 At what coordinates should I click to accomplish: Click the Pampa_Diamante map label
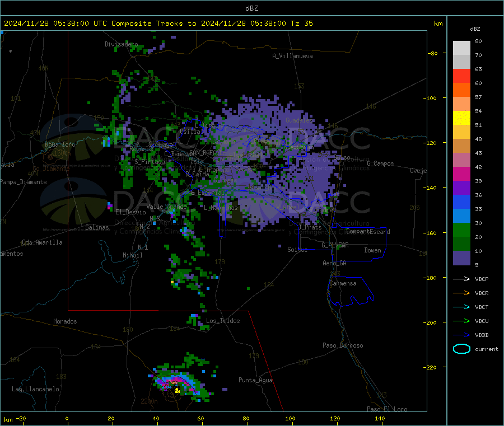(24, 182)
